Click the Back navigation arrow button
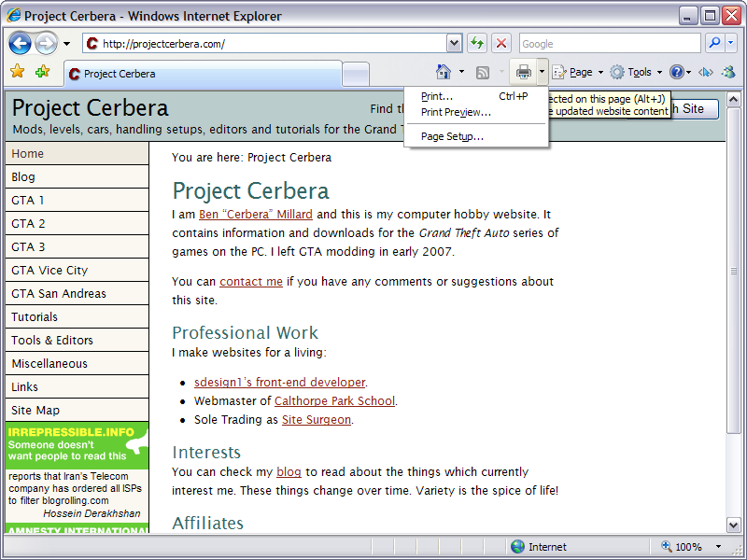The height and width of the screenshot is (560, 747). (20, 43)
